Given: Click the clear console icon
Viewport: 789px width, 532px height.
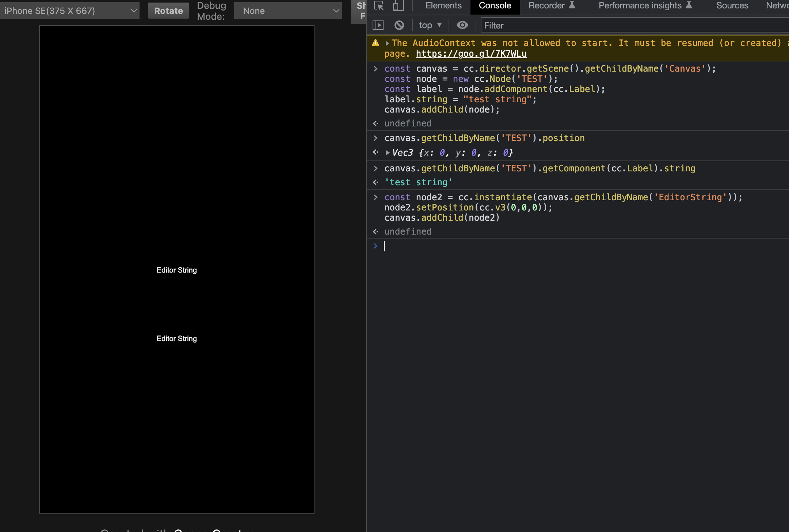Looking at the screenshot, I should tap(399, 25).
